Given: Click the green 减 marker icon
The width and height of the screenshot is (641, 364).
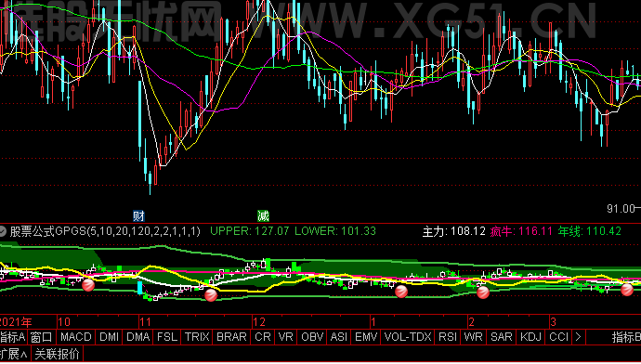Looking at the screenshot, I should click(263, 215).
